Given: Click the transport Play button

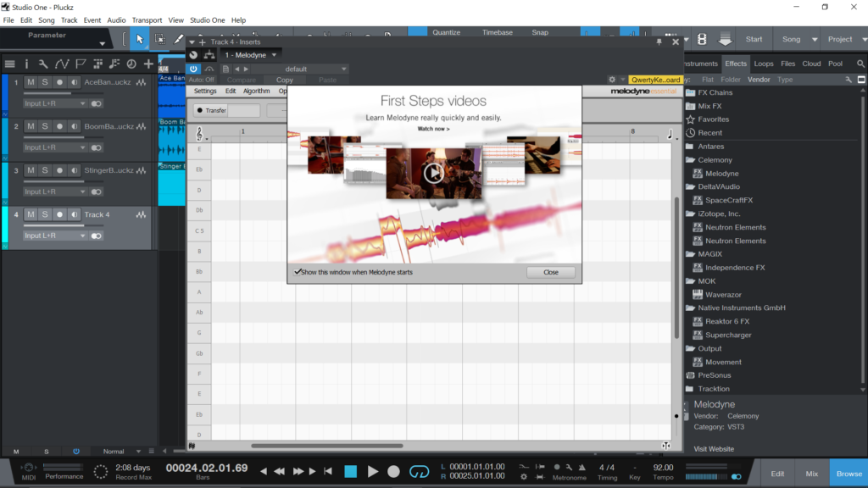Looking at the screenshot, I should (373, 471).
